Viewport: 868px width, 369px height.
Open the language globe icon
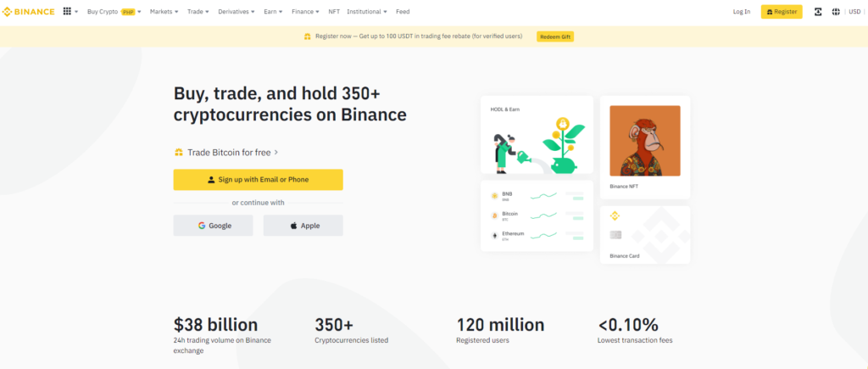tap(836, 12)
